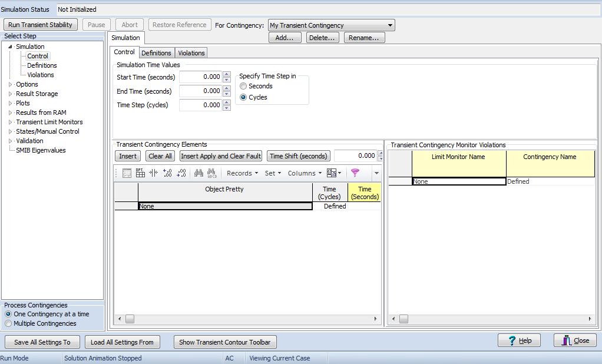Click the Start Time input field
The width and height of the screenshot is (602, 364).
click(x=200, y=77)
